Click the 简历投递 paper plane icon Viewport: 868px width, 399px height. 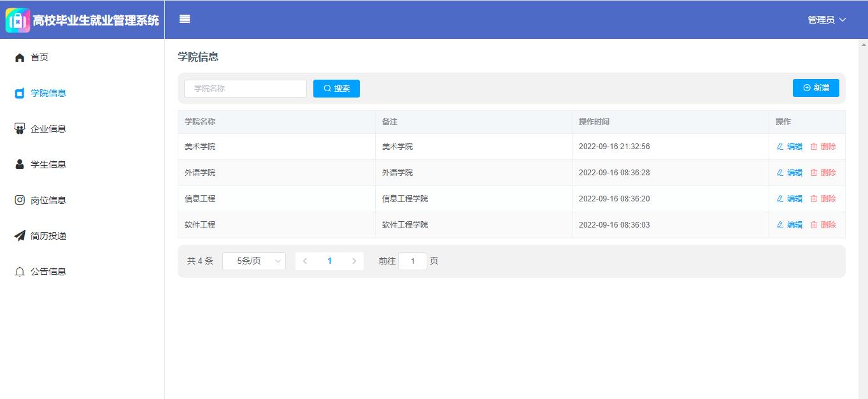pyautogui.click(x=20, y=236)
